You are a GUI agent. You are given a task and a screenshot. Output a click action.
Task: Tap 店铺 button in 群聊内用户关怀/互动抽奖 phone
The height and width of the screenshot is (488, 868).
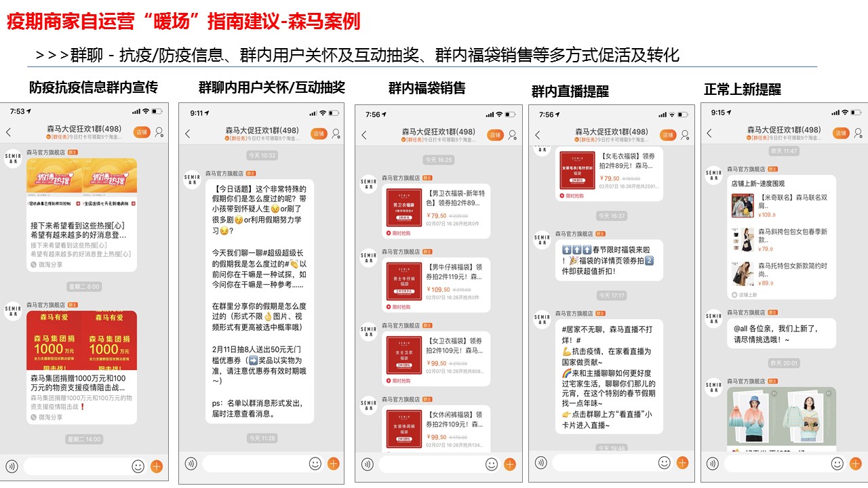click(x=319, y=134)
